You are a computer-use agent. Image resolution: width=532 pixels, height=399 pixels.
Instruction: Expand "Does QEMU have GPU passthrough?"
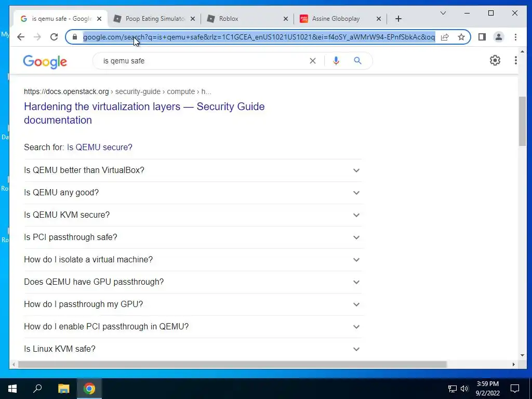[192, 282]
